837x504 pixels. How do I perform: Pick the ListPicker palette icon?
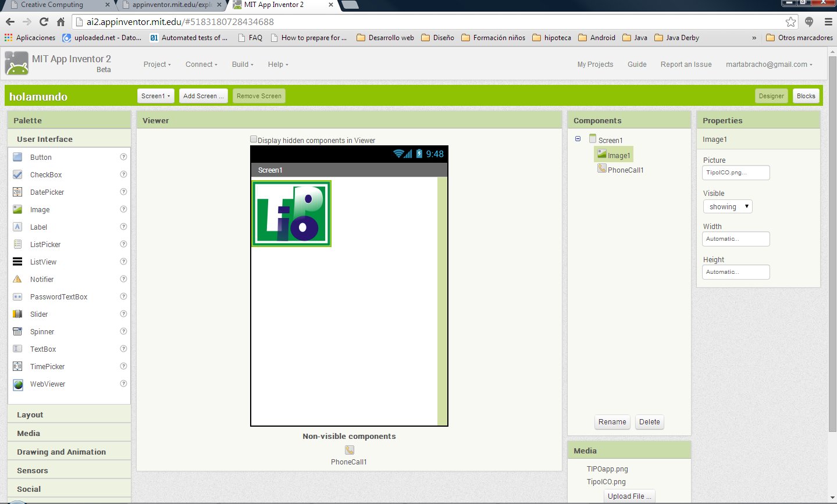17,244
